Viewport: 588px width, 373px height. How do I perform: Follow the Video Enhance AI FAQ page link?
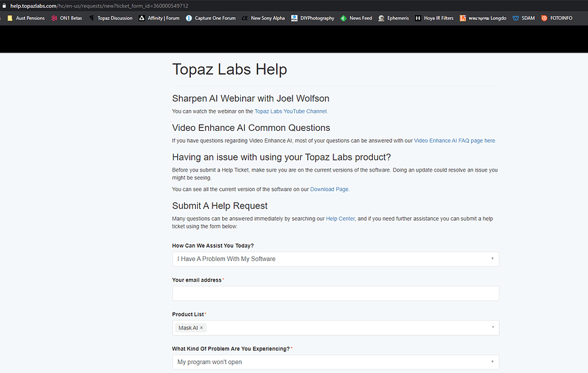(x=455, y=140)
